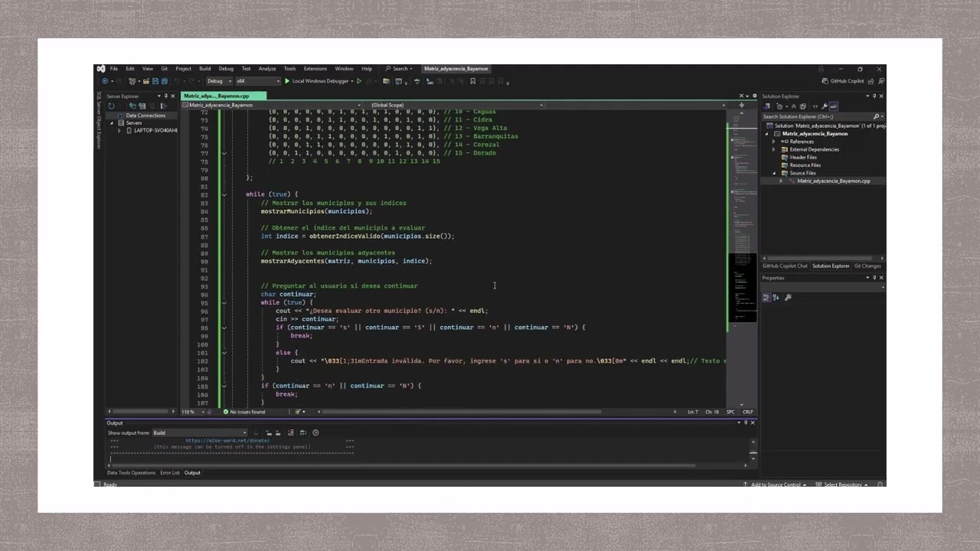Select Header Files in Solution Explorer

[803, 158]
